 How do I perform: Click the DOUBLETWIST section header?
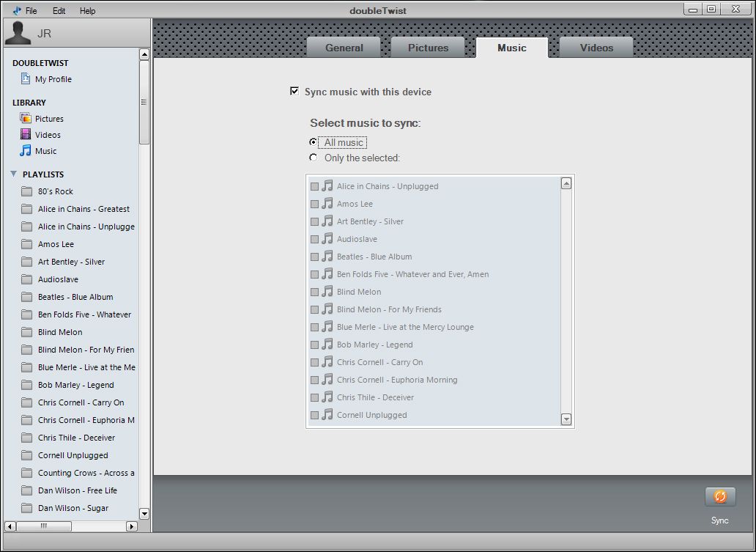pyautogui.click(x=40, y=63)
